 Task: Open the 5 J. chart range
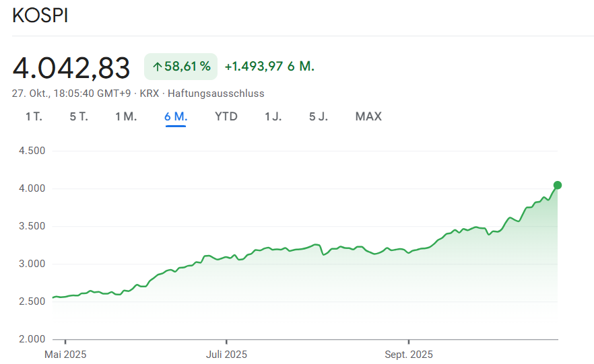319,116
